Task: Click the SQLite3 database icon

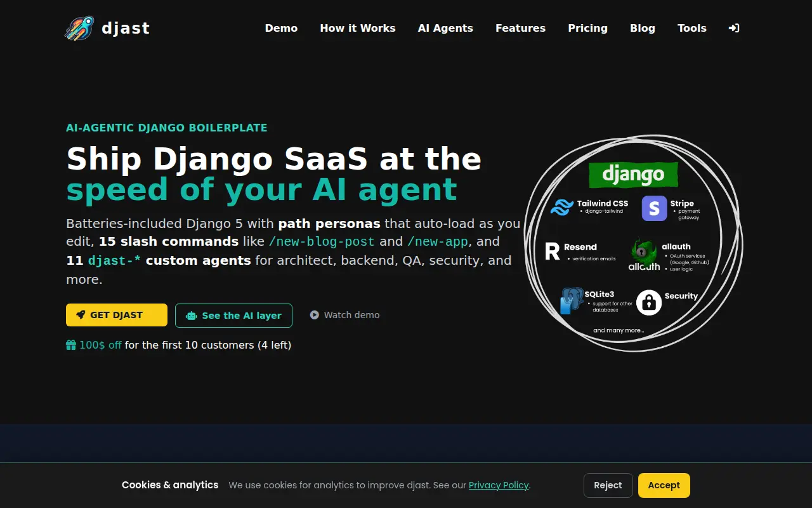Action: [572, 300]
